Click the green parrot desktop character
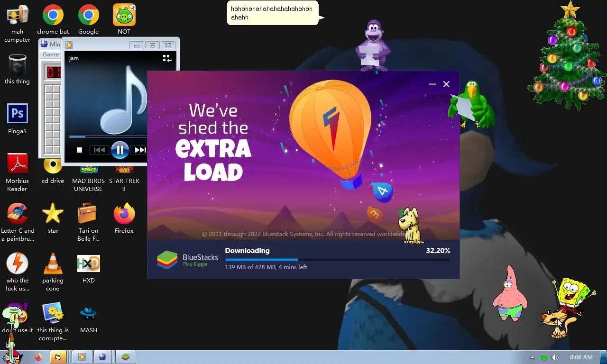This screenshot has height=364, width=607. click(x=472, y=104)
